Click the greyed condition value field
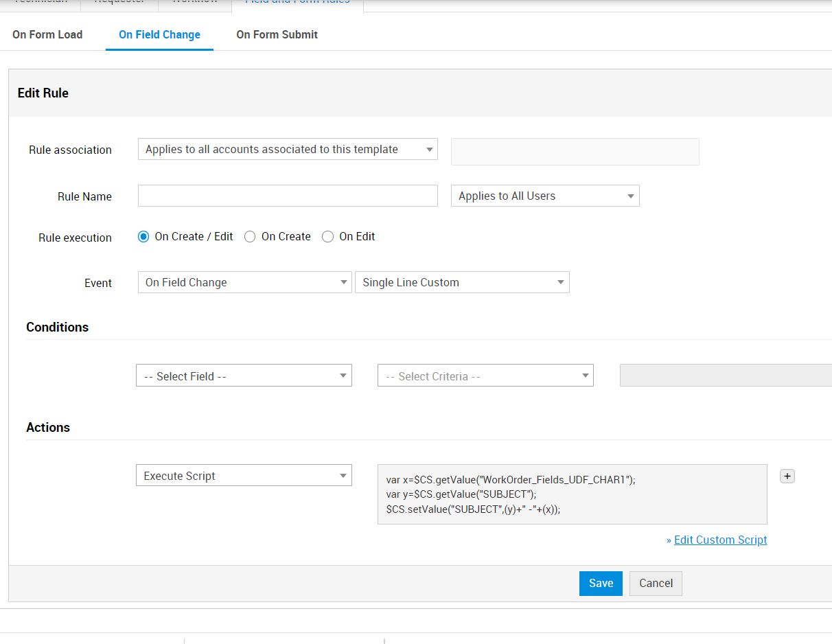This screenshot has width=832, height=644. coord(725,376)
